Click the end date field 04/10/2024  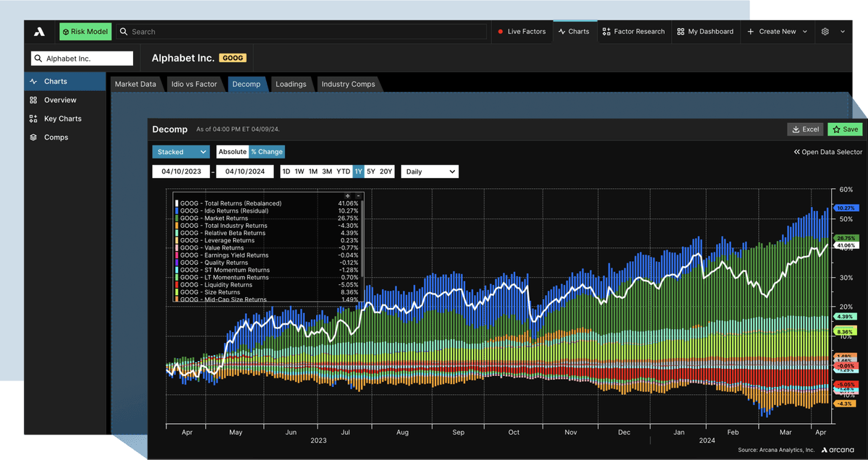tap(245, 171)
